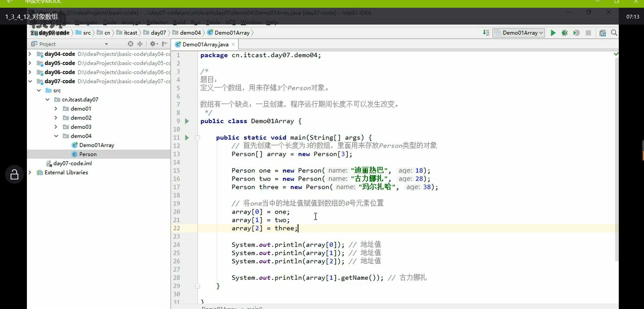This screenshot has width=644, height=309.
Task: Run Demo01Array with the green play button
Action: (553, 33)
